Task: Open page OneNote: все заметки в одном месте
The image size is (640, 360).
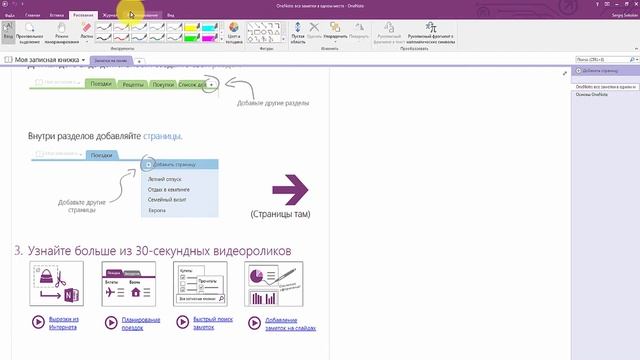Action: [606, 87]
